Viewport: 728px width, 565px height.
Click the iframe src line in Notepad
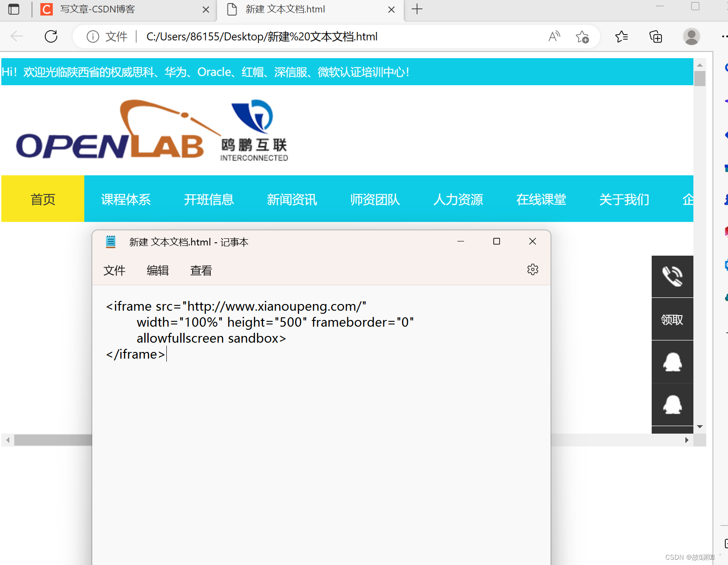[236, 306]
